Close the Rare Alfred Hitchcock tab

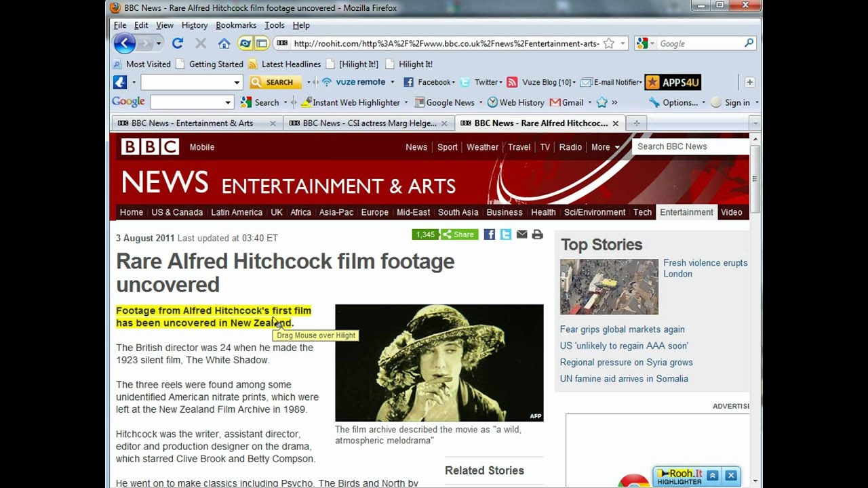(616, 123)
